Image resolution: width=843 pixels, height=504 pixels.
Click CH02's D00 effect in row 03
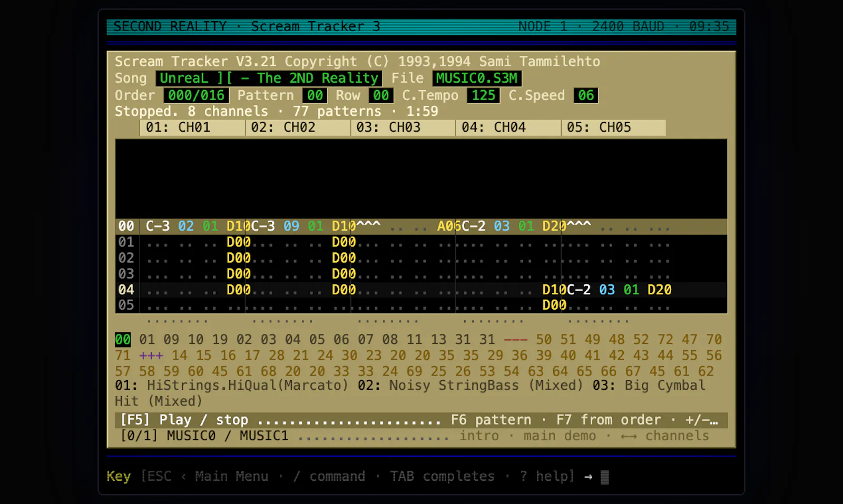coord(344,274)
